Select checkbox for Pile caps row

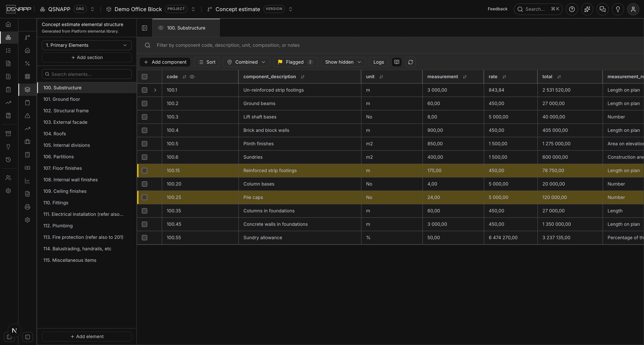pos(145,197)
